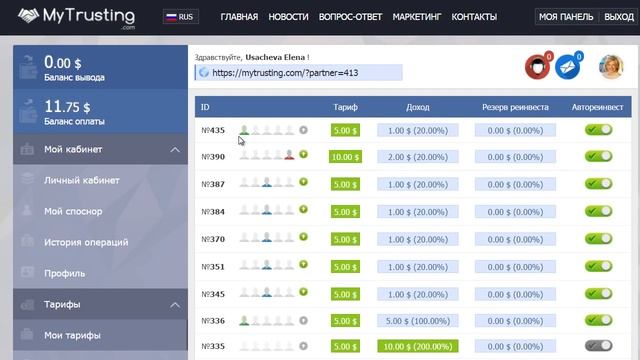Click the Резерв реинвеста column header

tap(515, 107)
